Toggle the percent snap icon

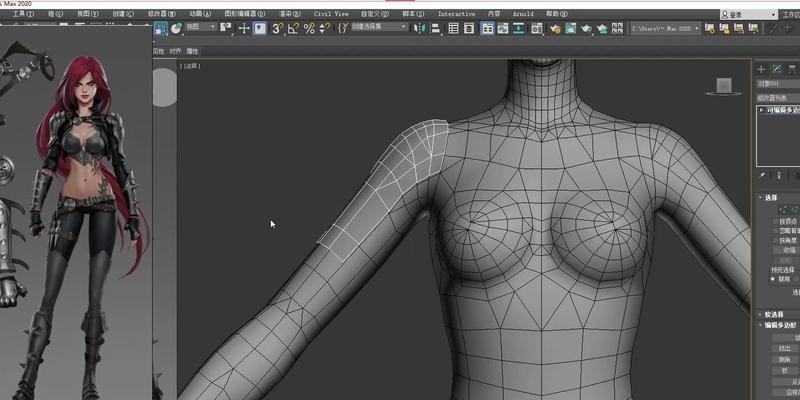[309, 28]
